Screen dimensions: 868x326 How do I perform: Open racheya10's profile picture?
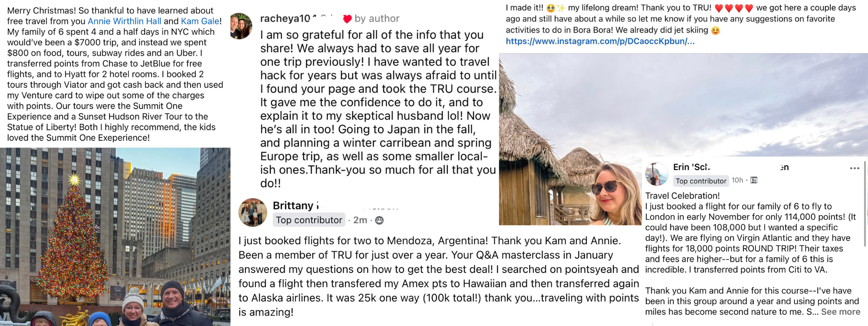tap(241, 26)
